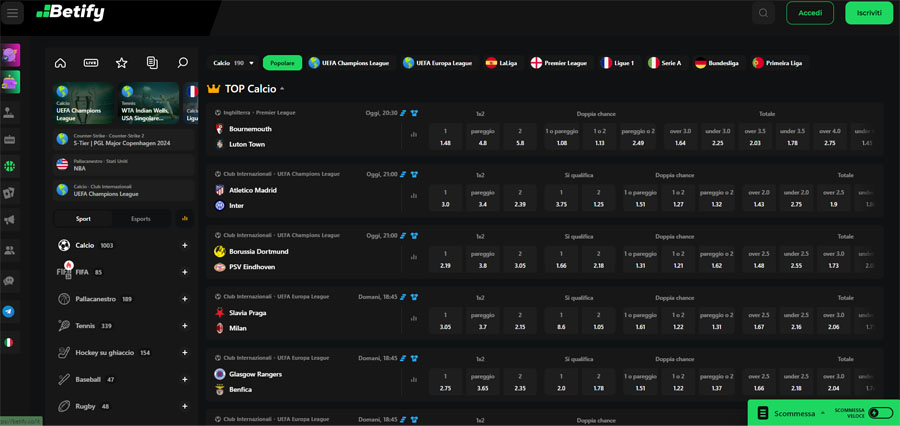Select the Premier League filter tab
The image size is (900, 426).
pos(559,63)
